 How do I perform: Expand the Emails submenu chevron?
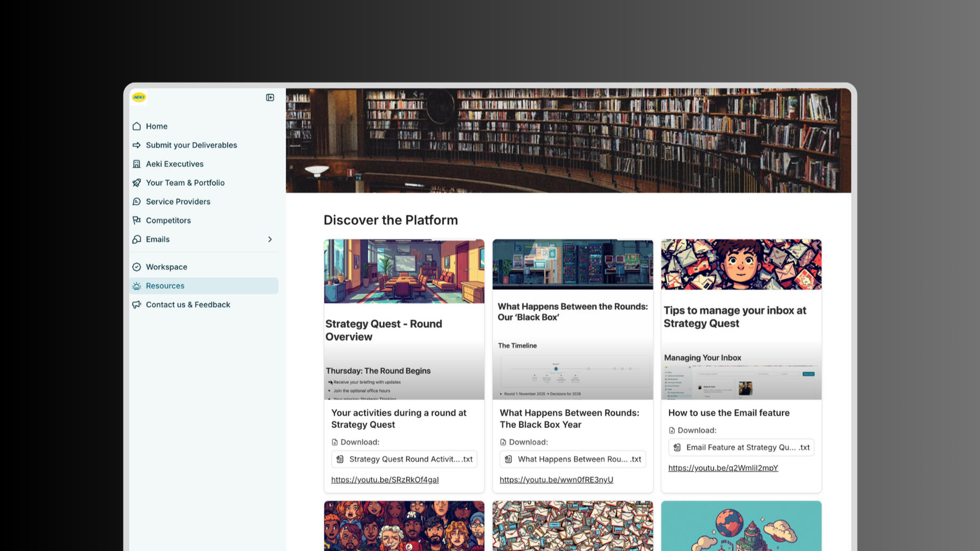tap(270, 240)
